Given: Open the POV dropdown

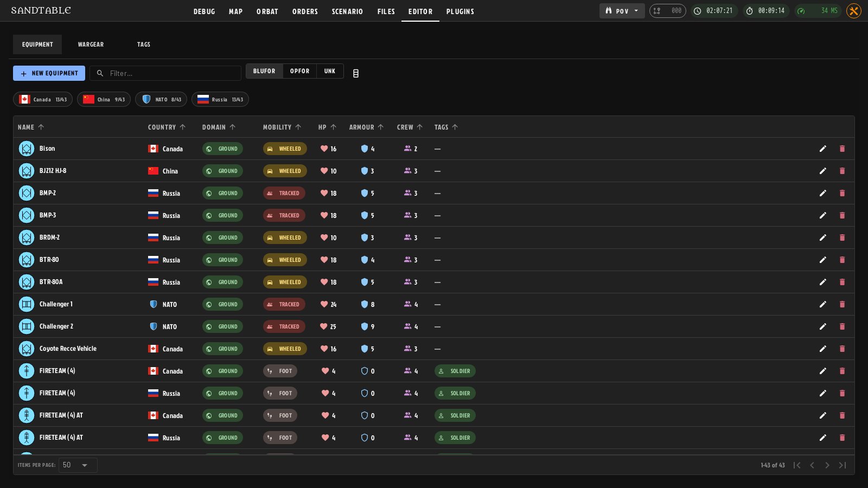Looking at the screenshot, I should tap(622, 11).
